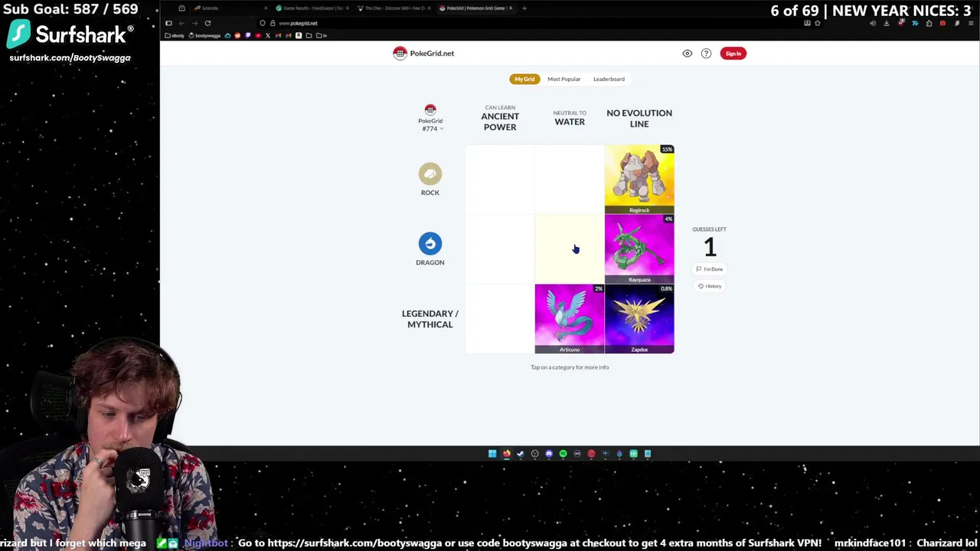The width and height of the screenshot is (980, 551).
Task: Pick the empty Dragon / Ancient Power cell
Action: click(500, 249)
